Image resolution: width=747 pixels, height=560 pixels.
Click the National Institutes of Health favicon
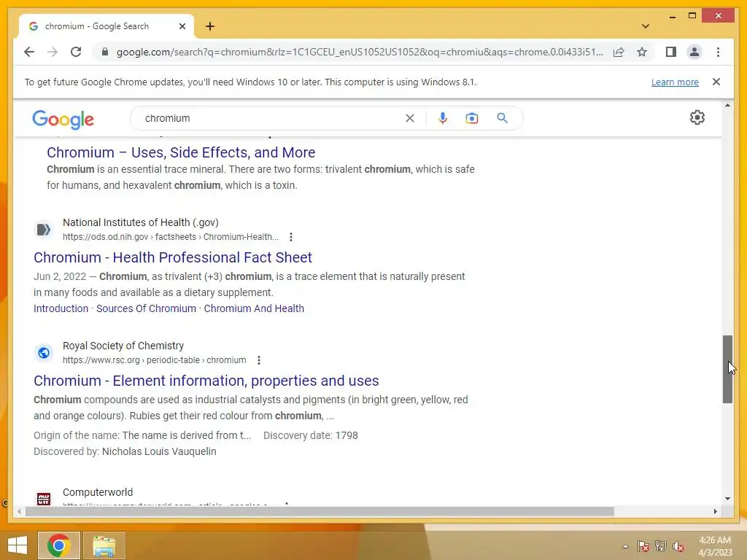[43, 230]
